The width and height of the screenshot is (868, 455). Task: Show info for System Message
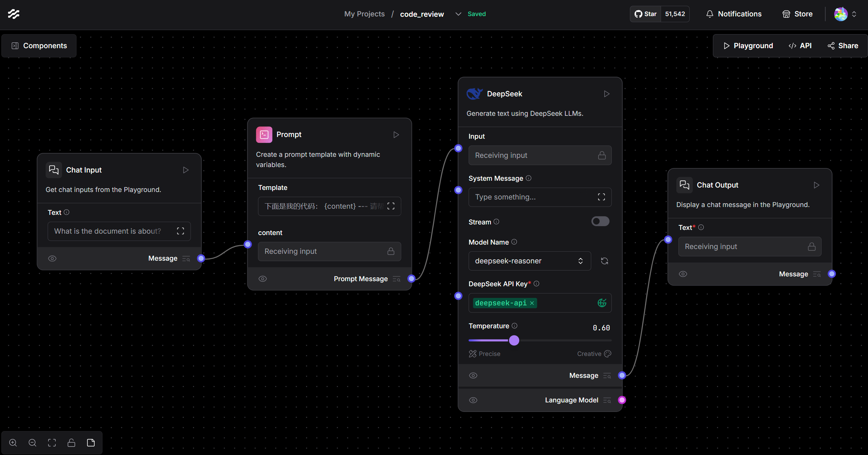pyautogui.click(x=528, y=178)
